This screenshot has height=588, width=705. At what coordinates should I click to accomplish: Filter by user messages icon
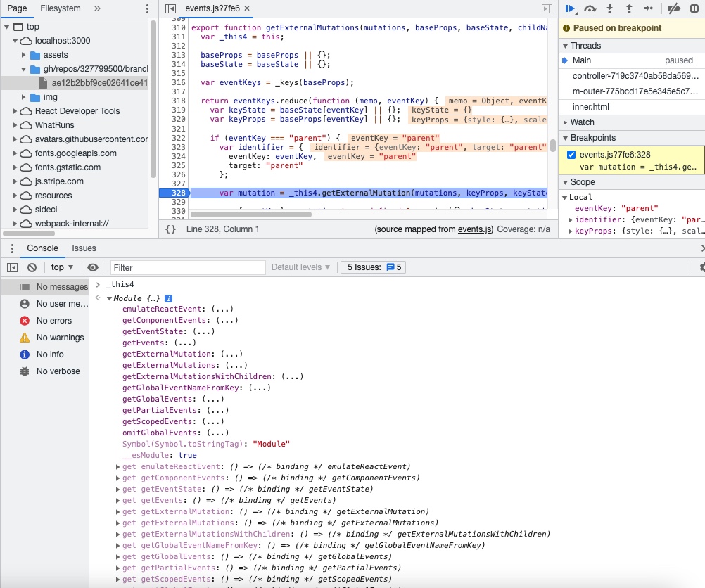click(25, 304)
